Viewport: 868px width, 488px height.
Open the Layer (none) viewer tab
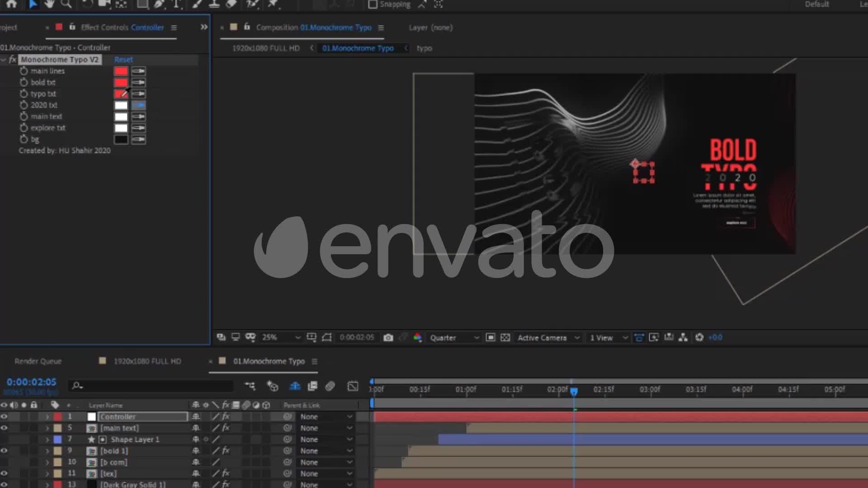[430, 27]
